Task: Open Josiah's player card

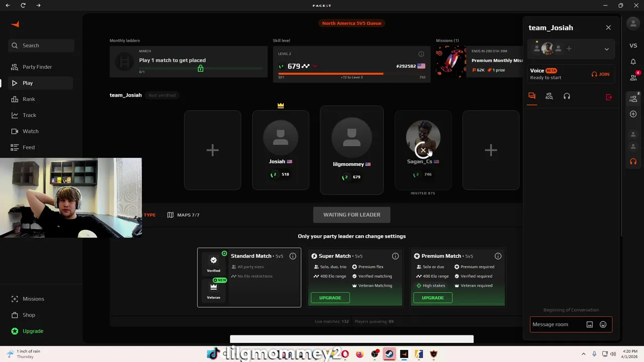Action: coord(280,150)
